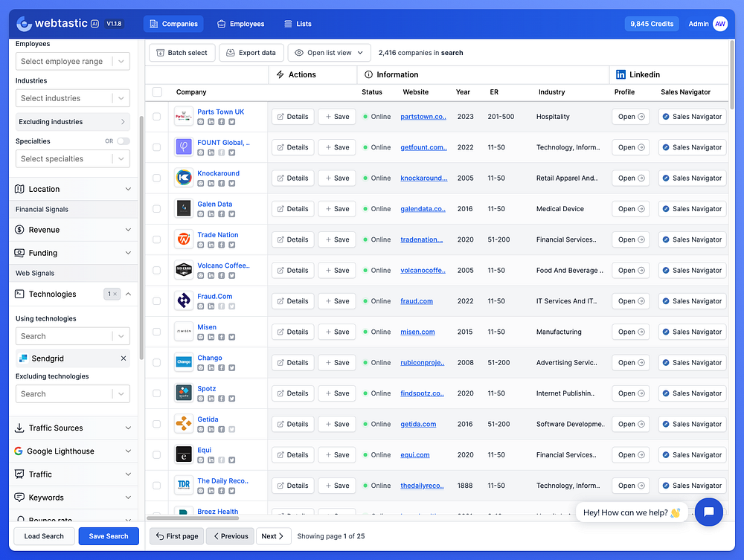Click website icon under FOUNT Global
This screenshot has height=560, width=744.
coord(201,152)
